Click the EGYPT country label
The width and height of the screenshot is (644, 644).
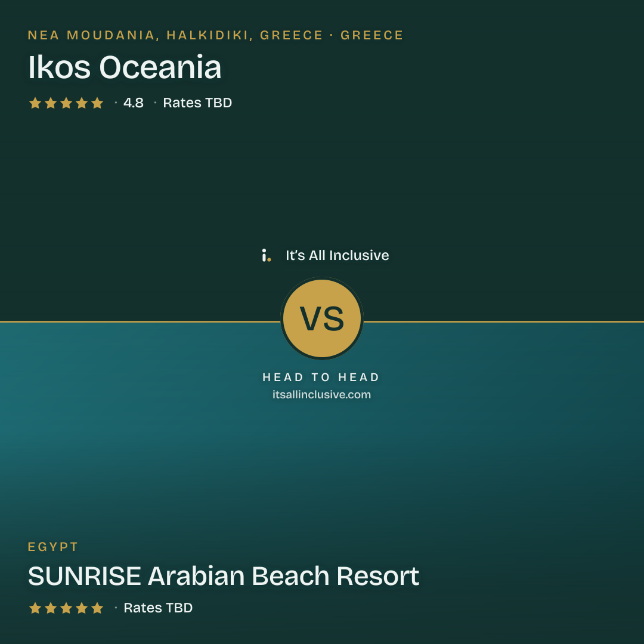tap(53, 547)
